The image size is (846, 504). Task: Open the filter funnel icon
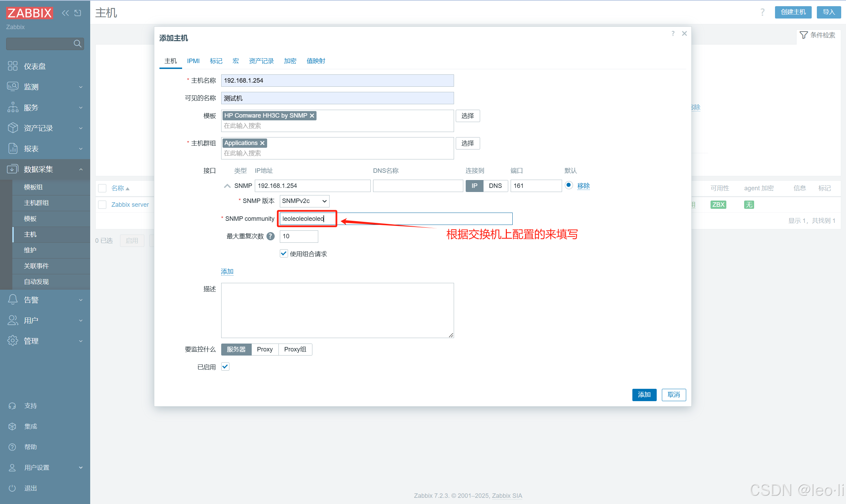pyautogui.click(x=803, y=35)
